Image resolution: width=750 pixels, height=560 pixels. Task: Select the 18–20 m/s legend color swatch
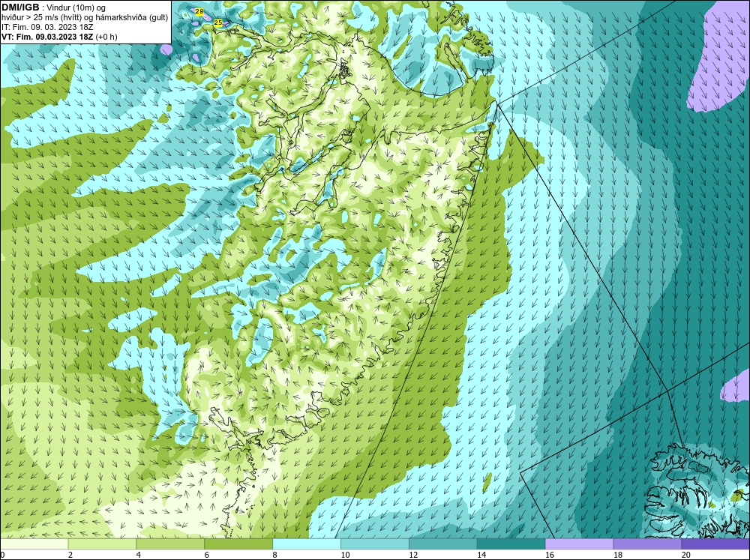click(647, 544)
